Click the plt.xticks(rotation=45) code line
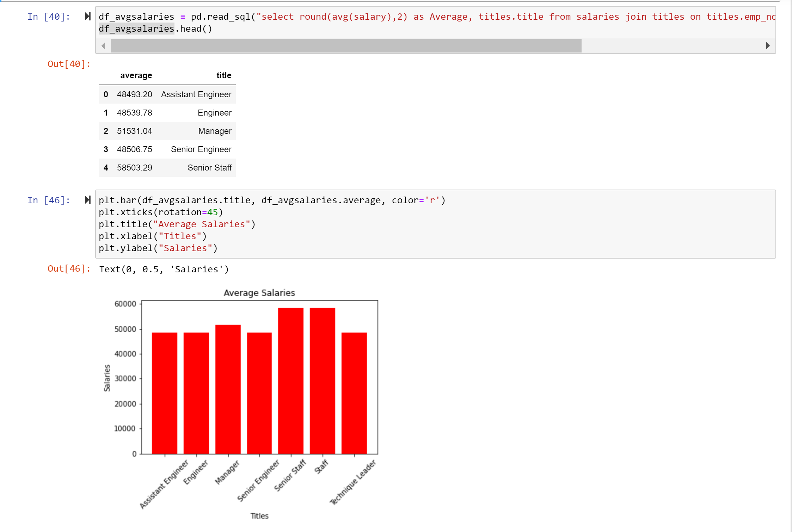The width and height of the screenshot is (792, 532). click(x=161, y=212)
